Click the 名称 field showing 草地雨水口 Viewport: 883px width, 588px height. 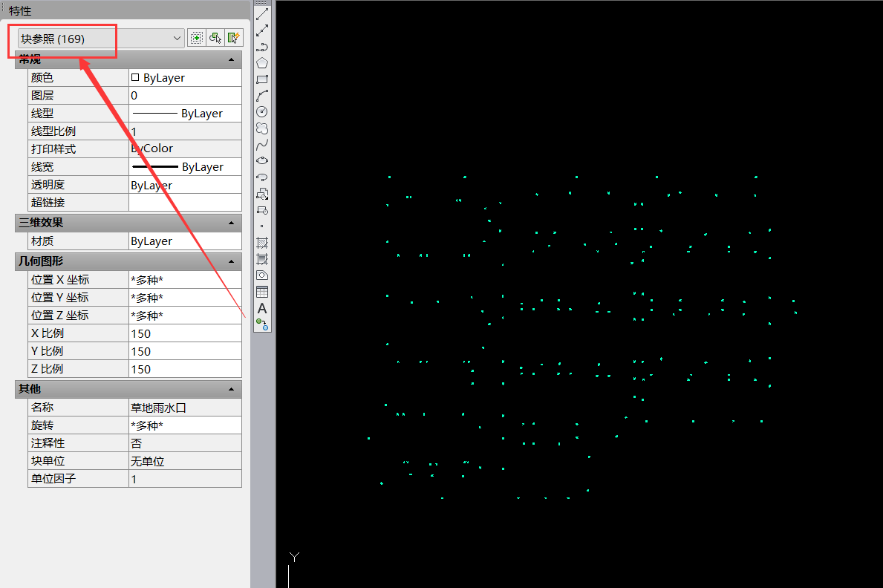pyautogui.click(x=185, y=408)
